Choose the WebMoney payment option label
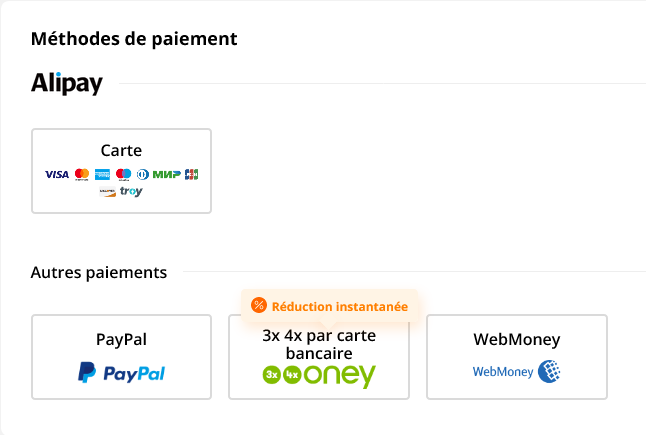 516,340
